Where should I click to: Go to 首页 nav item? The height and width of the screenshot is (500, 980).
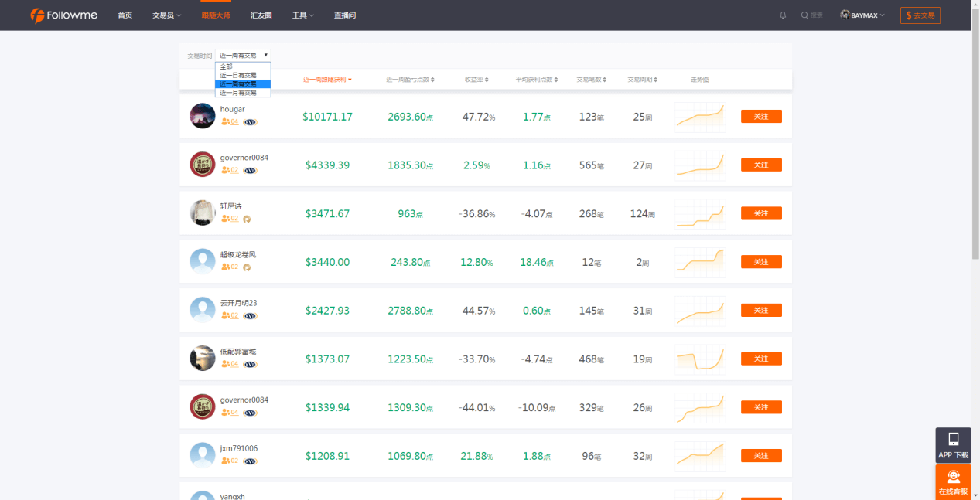[x=125, y=15]
